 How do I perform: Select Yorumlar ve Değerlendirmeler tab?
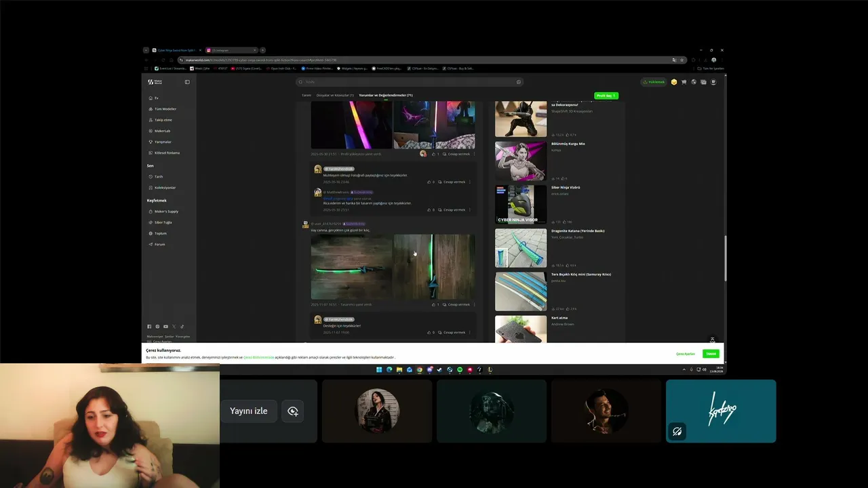click(x=386, y=96)
